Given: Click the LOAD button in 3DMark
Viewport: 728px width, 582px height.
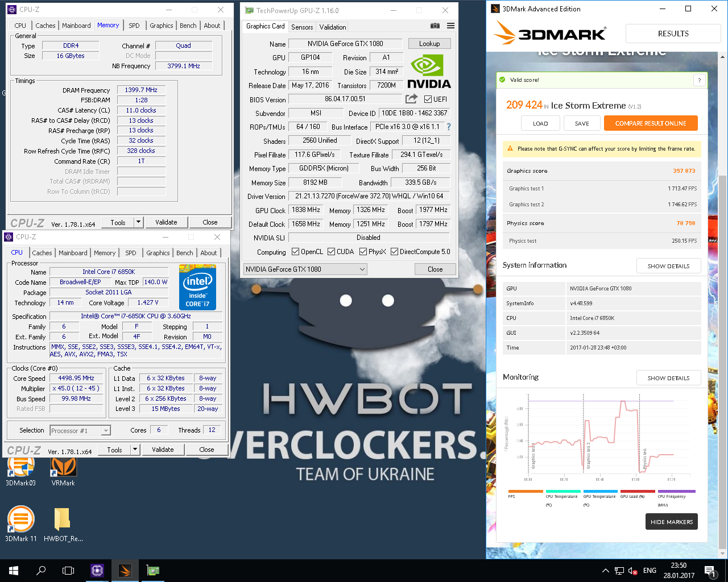Looking at the screenshot, I should click(540, 123).
